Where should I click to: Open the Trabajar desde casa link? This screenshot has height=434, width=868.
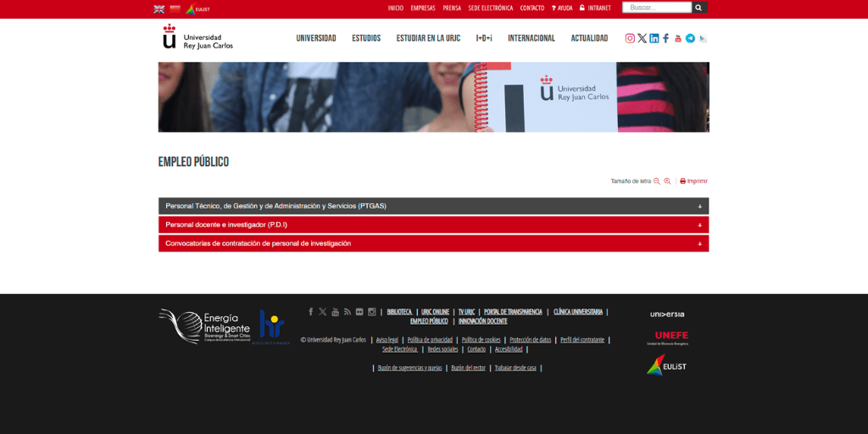click(515, 368)
